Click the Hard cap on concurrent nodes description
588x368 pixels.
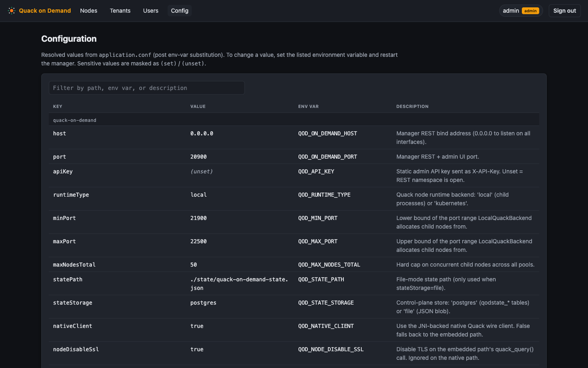point(465,265)
